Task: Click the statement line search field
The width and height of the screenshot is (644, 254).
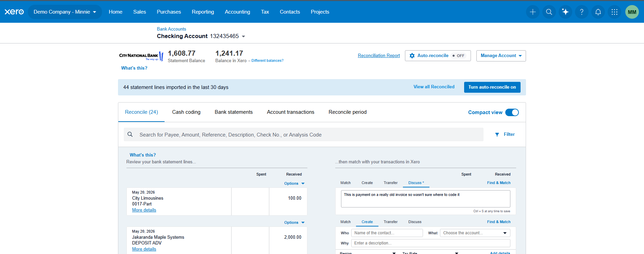Action: coord(303,134)
